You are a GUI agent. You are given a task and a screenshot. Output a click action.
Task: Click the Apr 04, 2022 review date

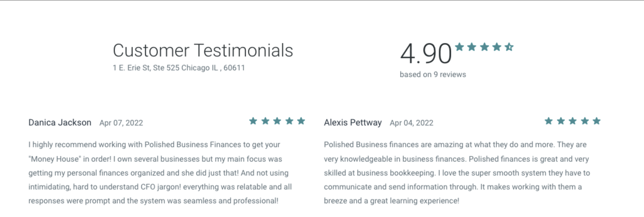[411, 123]
